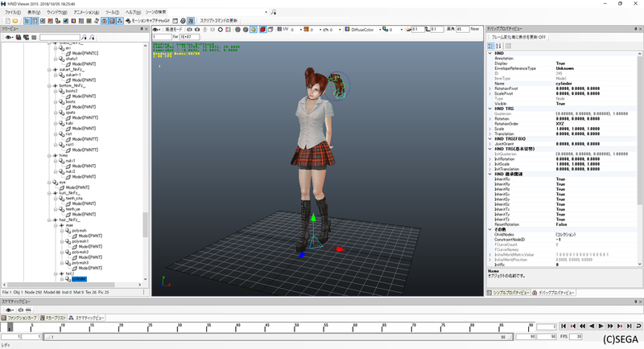Viewport: 644px width, 349px height.
Task: Toggle the red cube display icon
Action: [x=263, y=30]
